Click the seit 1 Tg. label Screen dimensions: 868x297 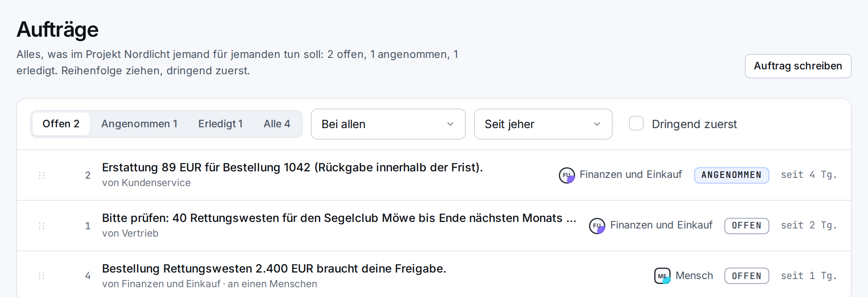click(x=809, y=276)
